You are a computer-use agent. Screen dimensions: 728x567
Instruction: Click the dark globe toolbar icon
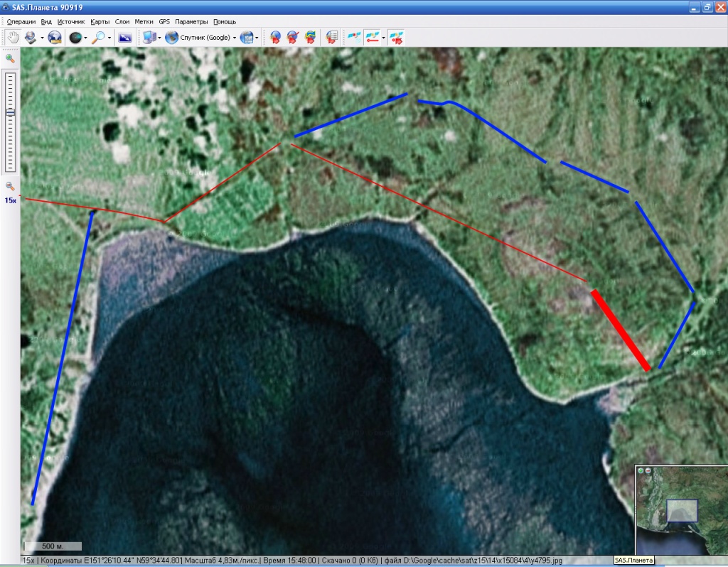pos(75,37)
